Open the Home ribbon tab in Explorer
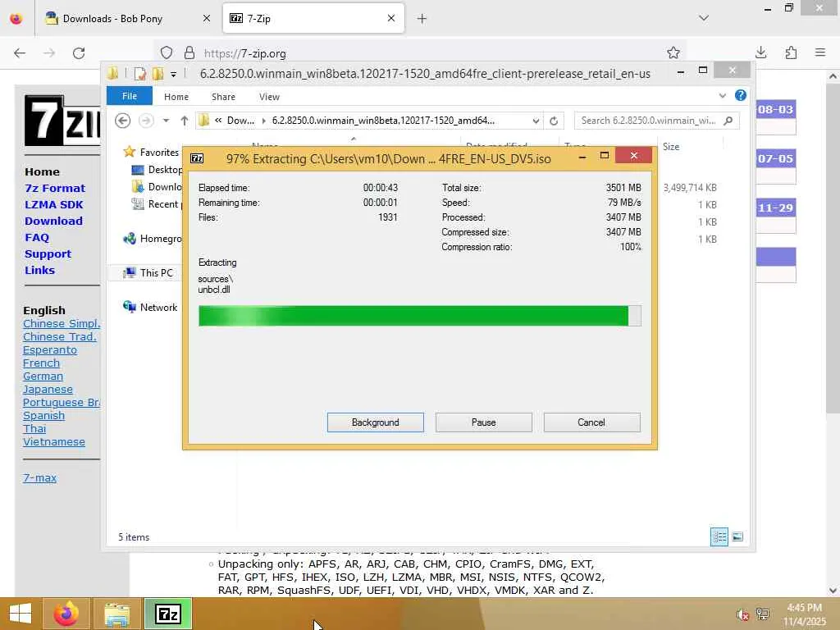 [176, 97]
